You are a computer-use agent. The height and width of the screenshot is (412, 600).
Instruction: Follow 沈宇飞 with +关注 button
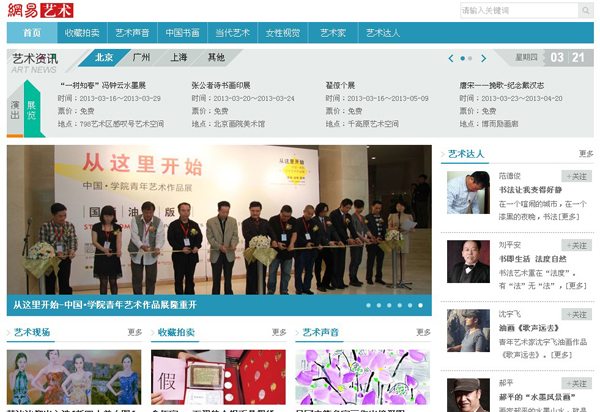(577, 314)
